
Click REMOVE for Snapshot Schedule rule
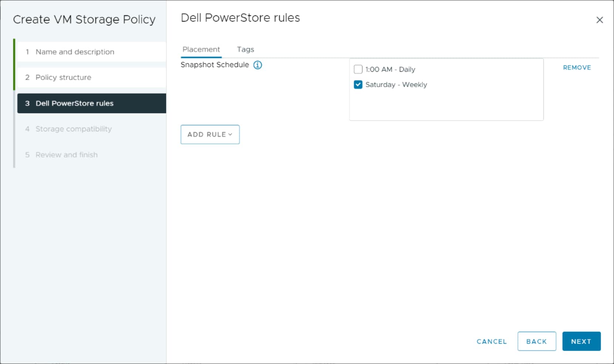pyautogui.click(x=577, y=68)
